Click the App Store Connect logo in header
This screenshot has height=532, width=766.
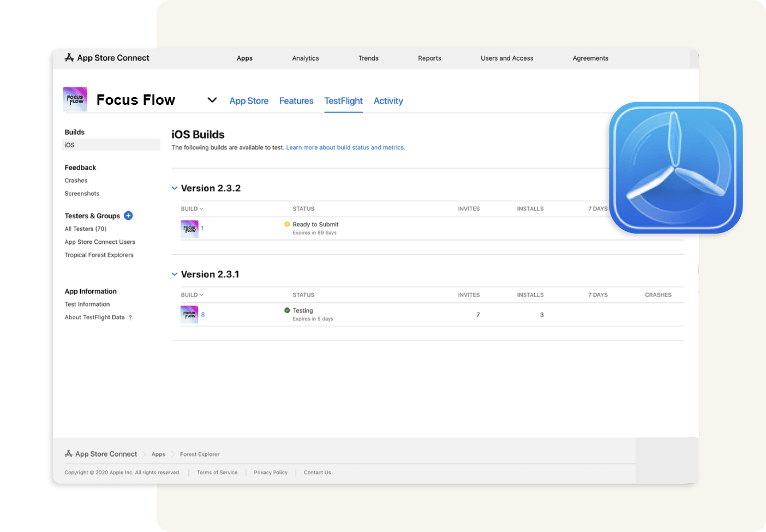click(x=107, y=58)
